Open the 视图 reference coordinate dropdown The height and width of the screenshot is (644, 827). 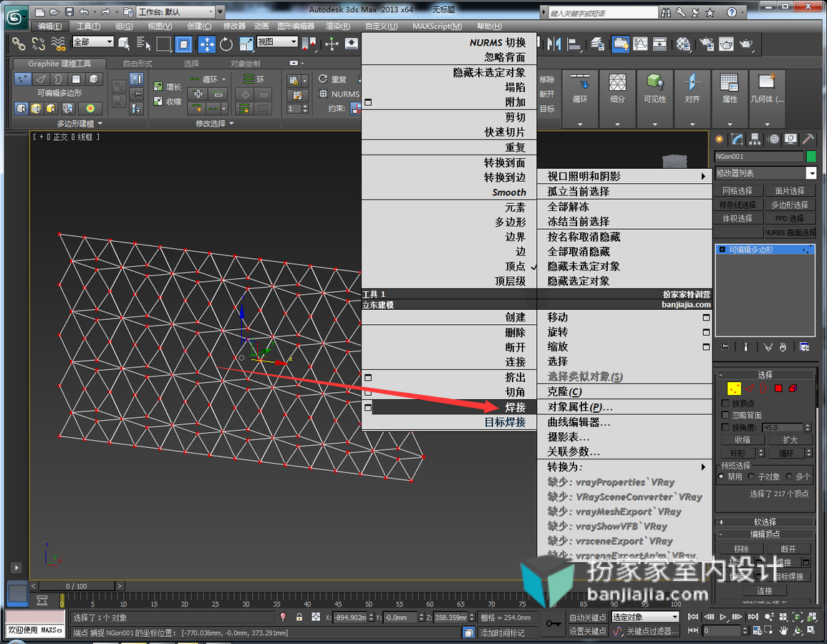point(277,42)
